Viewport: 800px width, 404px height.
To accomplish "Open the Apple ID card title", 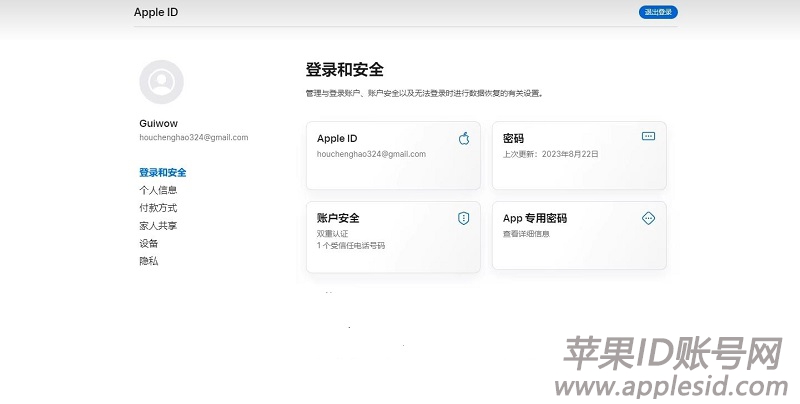I will 337,138.
